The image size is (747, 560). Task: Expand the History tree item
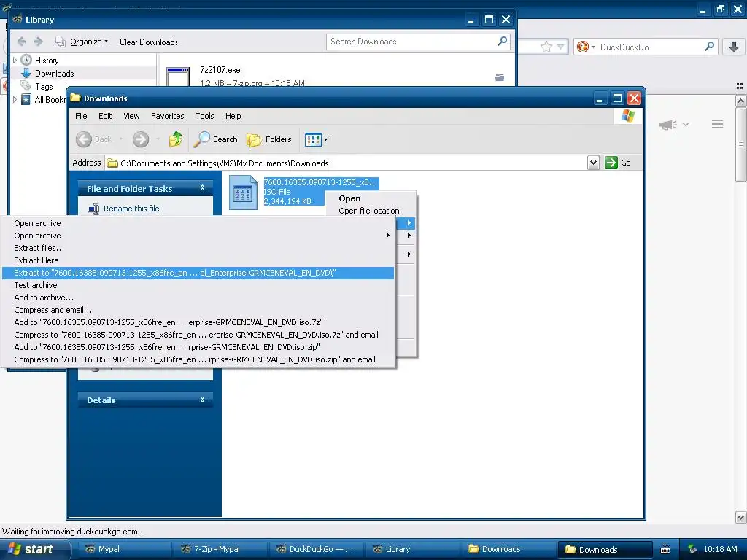coord(15,60)
